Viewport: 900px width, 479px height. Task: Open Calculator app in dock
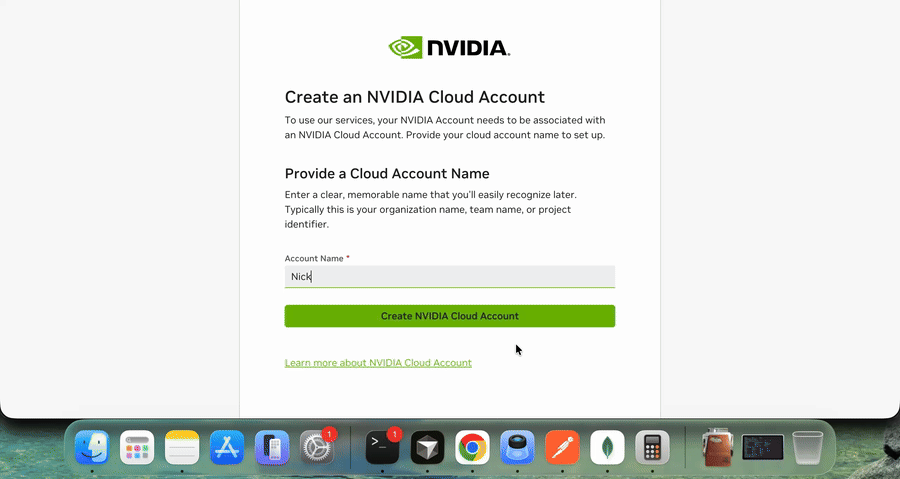coord(652,447)
